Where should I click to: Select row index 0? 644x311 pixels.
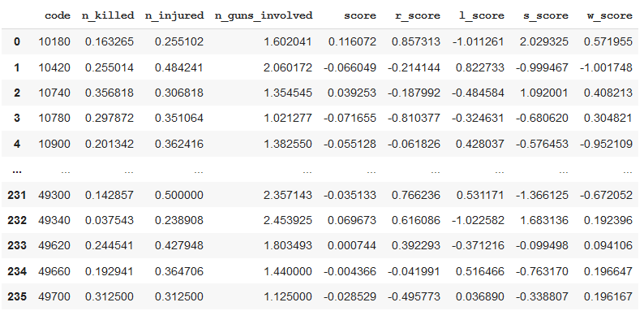(x=17, y=41)
